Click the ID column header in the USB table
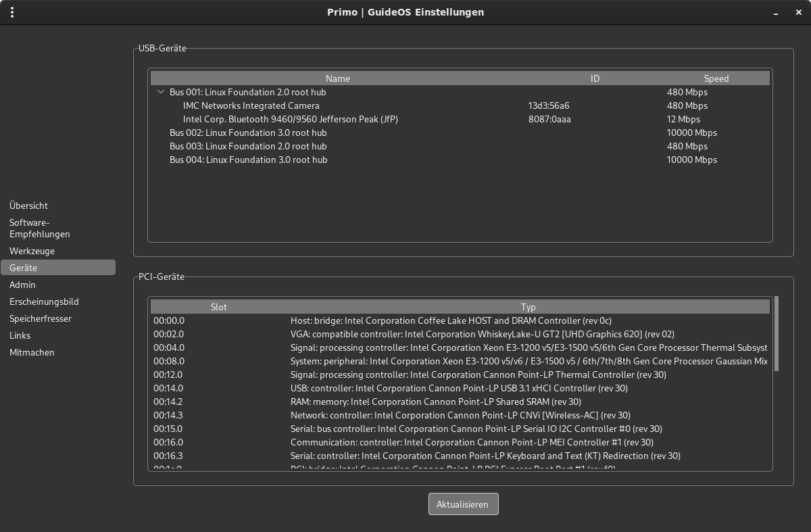This screenshot has width=811, height=532. click(x=595, y=78)
